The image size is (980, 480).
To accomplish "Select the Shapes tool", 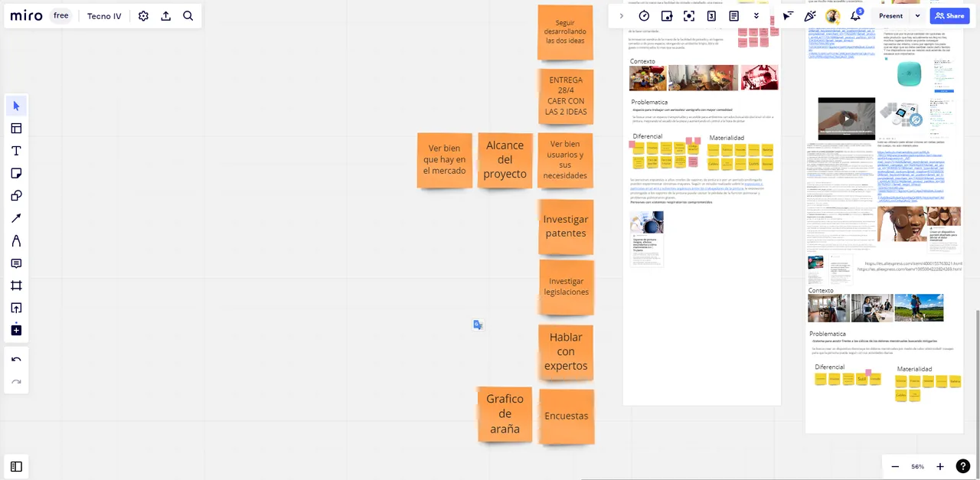I will (16, 196).
